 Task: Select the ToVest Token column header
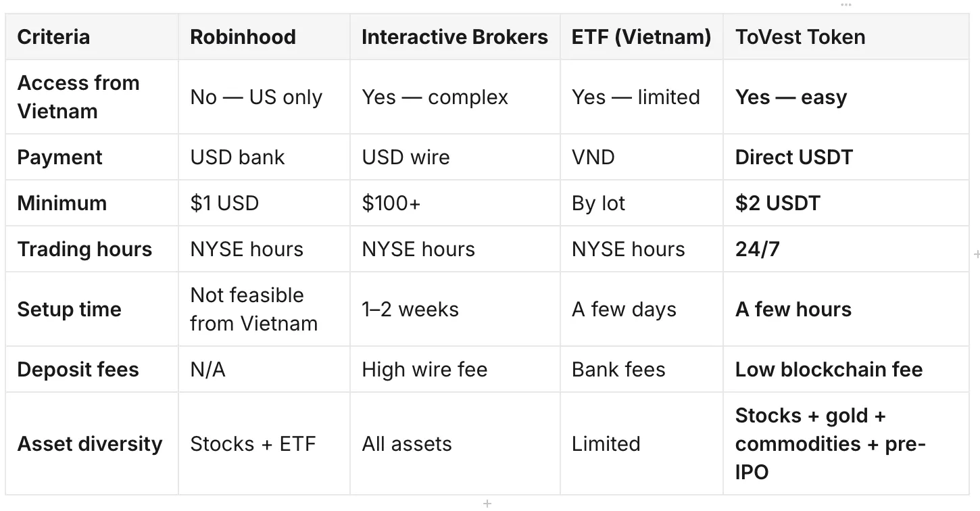846,36
